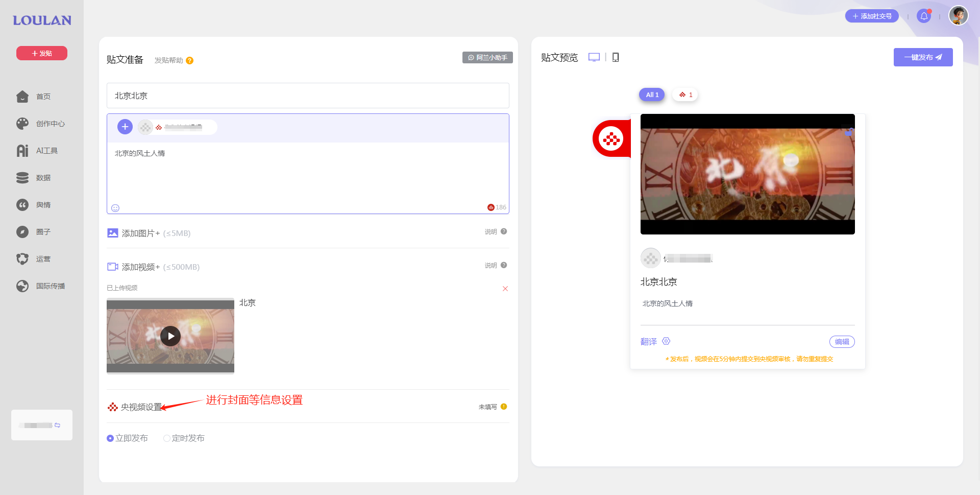Expand 添加视频 upload section
Screen dimensions: 980x495
click(140, 267)
